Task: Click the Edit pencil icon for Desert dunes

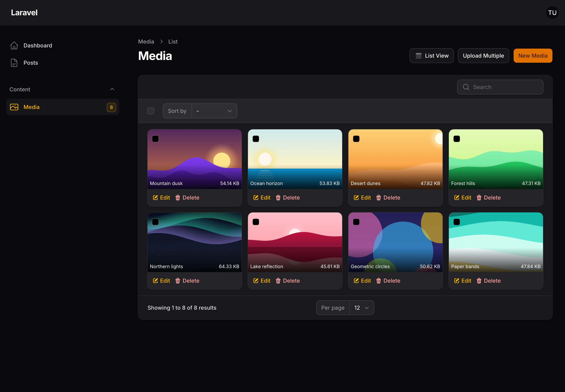Action: click(x=356, y=198)
